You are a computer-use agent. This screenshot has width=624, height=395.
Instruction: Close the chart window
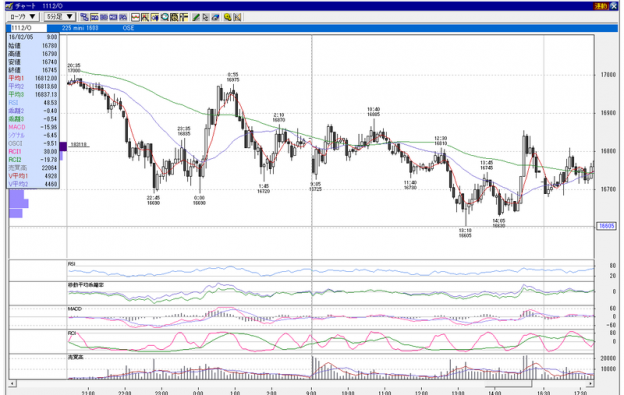click(x=613, y=6)
